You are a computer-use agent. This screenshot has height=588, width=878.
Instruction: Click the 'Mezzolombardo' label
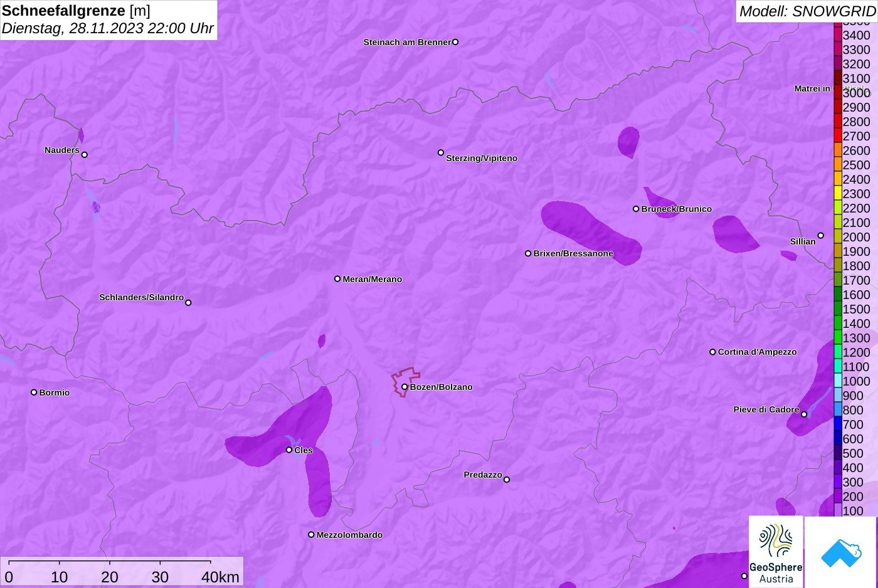click(x=349, y=535)
